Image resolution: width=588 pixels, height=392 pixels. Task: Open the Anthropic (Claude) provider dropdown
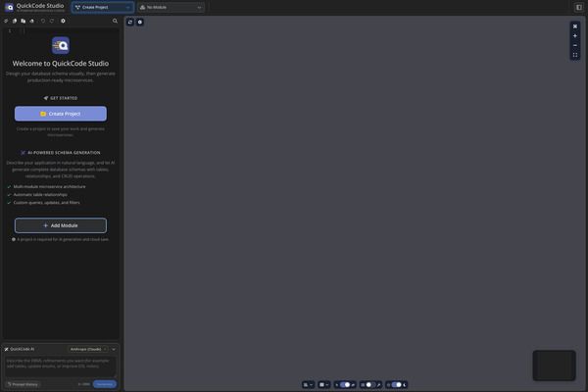click(x=88, y=349)
